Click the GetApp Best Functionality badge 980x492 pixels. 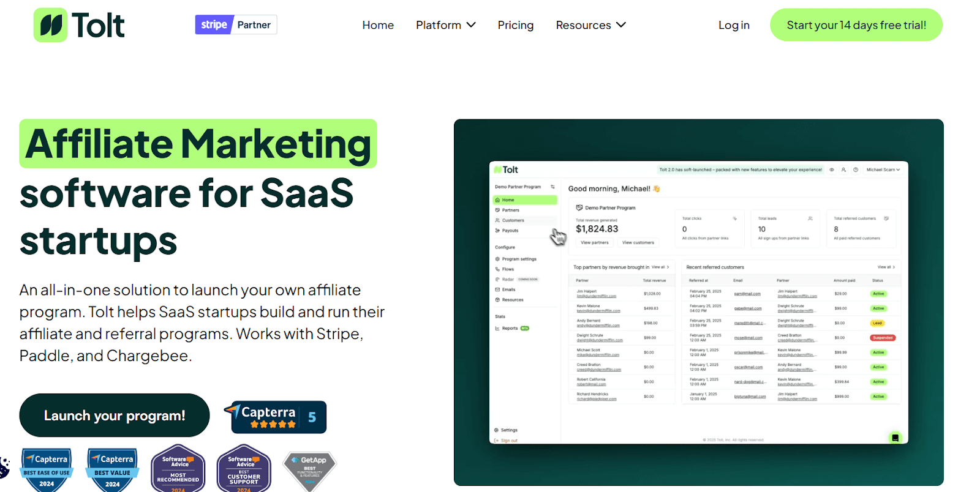tap(310, 471)
